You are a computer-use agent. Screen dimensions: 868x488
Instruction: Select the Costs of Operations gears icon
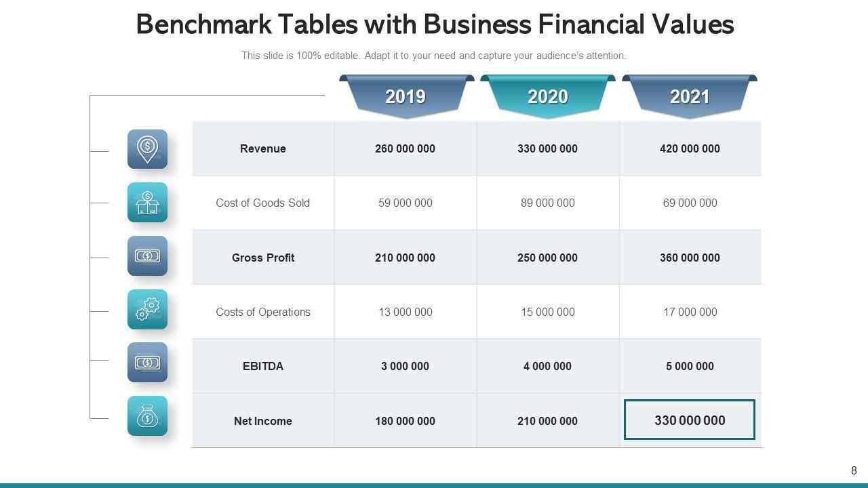click(x=147, y=310)
